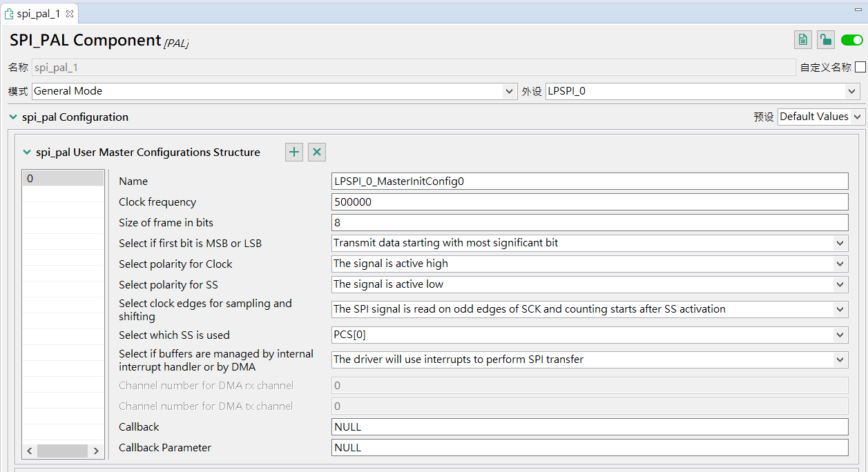Check the 自定义名称 checkbox
The height and width of the screenshot is (472, 868).
tap(860, 67)
